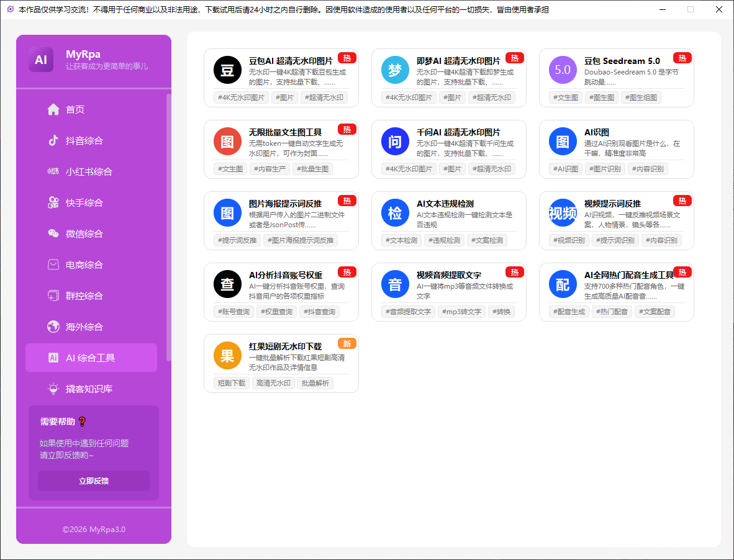Click the 高清无水印 tag
Image resolution: width=734 pixels, height=560 pixels.
tap(273, 383)
